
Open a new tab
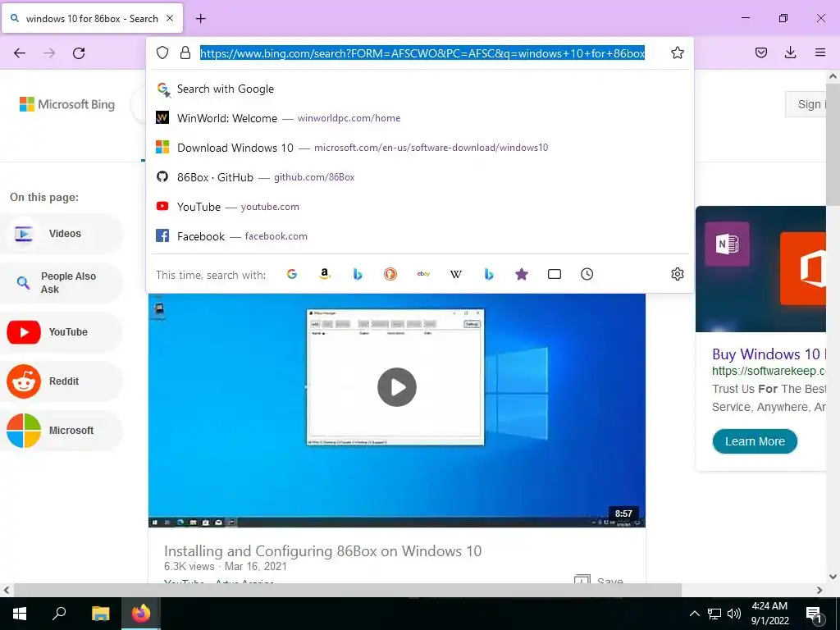(x=201, y=19)
